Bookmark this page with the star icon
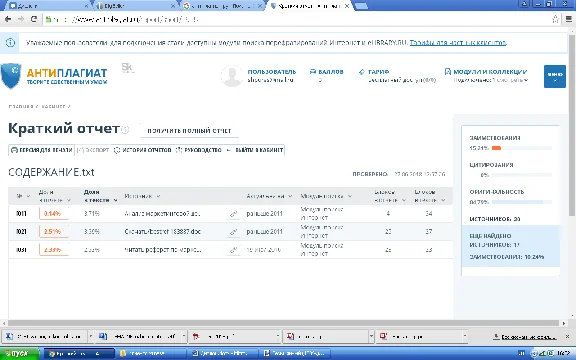Viewport: 576px width, 360px height. pos(555,19)
